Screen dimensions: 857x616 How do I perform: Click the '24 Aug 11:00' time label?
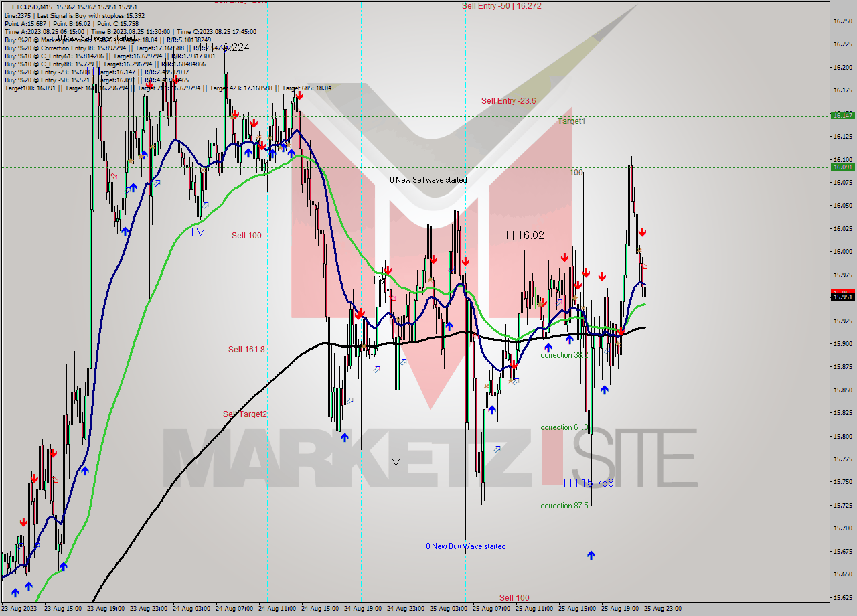tap(276, 609)
